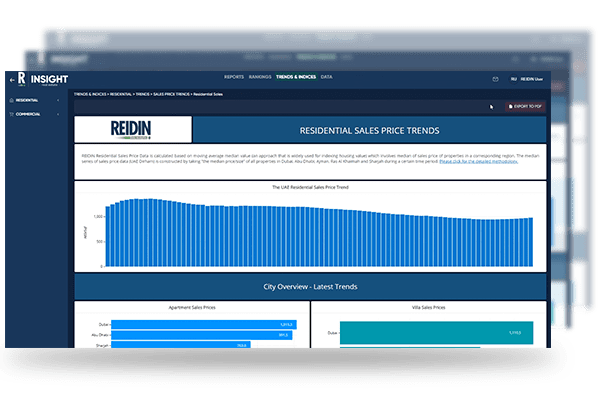Click the RU user avatar circle

pos(513,79)
